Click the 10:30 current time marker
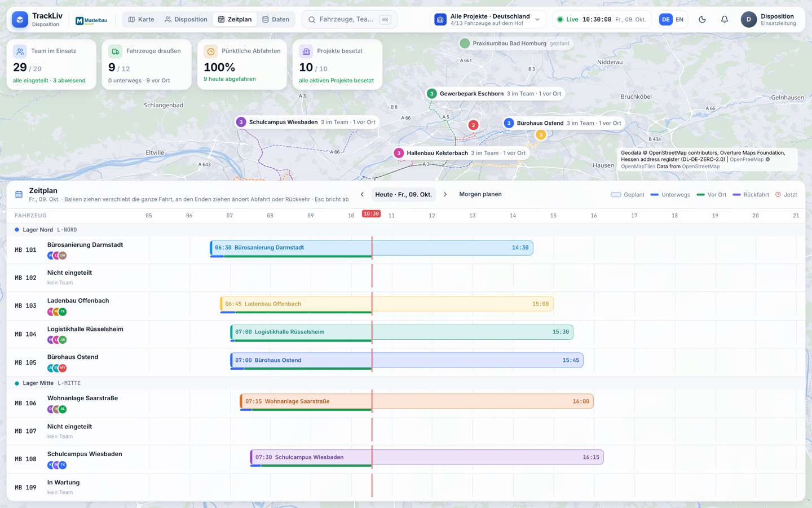 371,214
